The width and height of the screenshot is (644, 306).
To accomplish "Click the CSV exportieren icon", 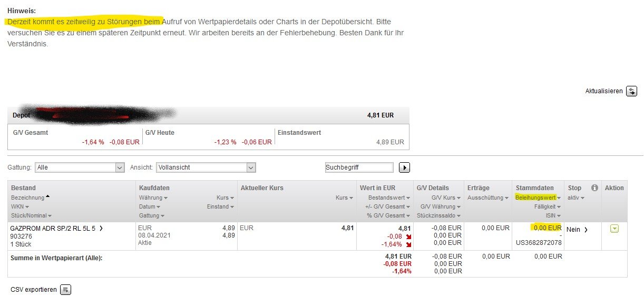I will tap(65, 290).
